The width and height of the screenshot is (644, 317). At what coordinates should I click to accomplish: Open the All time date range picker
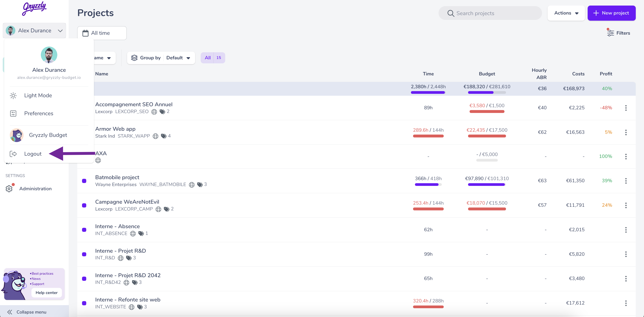coord(102,33)
